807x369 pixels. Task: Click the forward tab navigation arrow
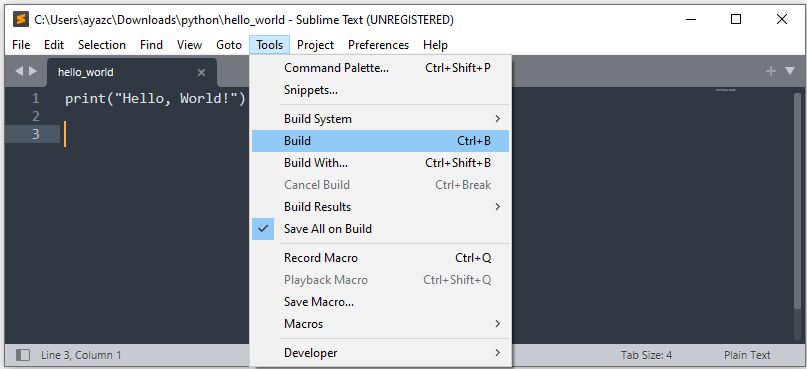click(33, 71)
